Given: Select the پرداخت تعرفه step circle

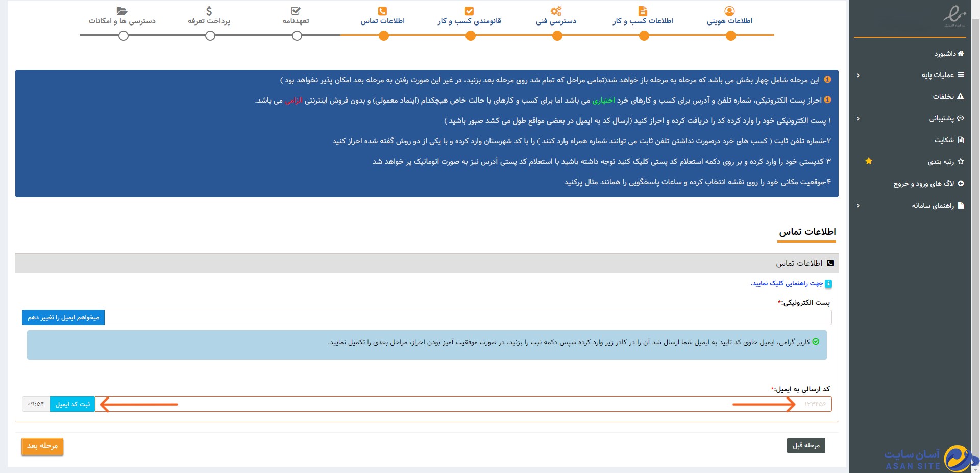Looking at the screenshot, I should [210, 36].
